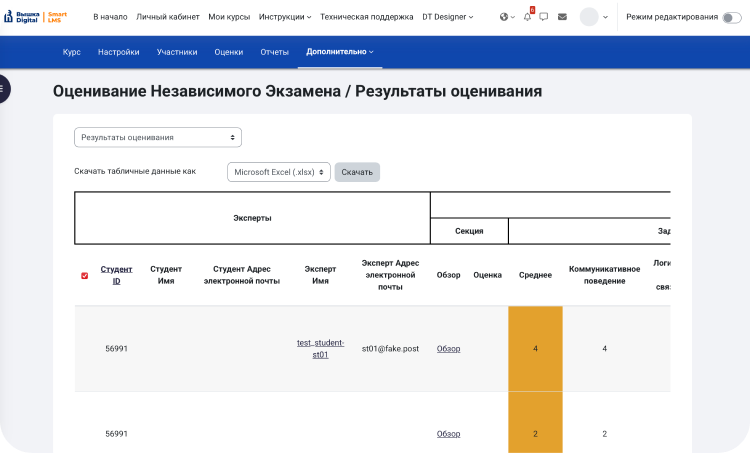Go to В начало

(x=110, y=17)
